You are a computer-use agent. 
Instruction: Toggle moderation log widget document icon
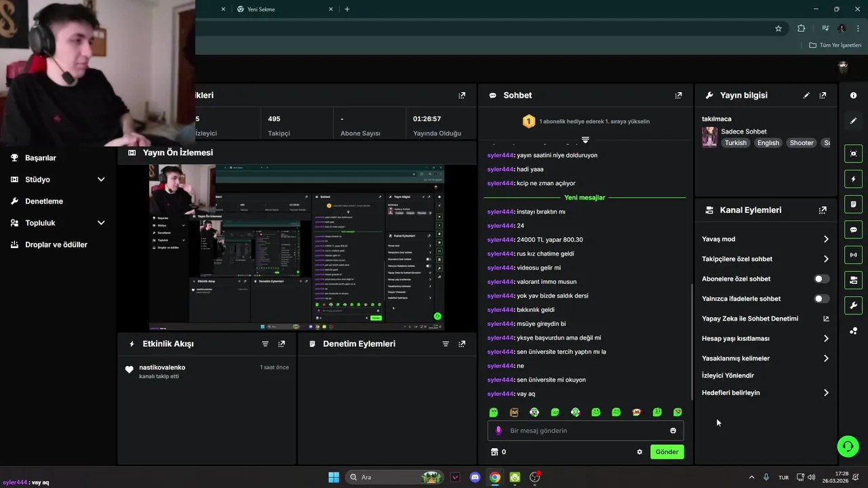[x=853, y=204]
